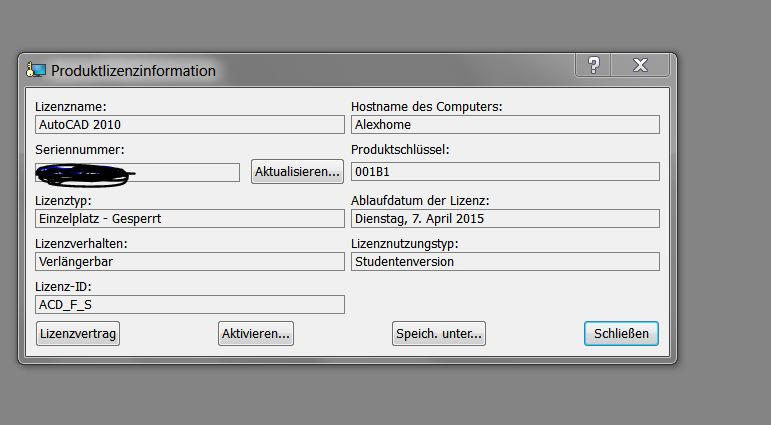Viewport: 771px width, 425px height.
Task: Click the Ablaufdatum der Lizenz label
Action: pos(420,201)
